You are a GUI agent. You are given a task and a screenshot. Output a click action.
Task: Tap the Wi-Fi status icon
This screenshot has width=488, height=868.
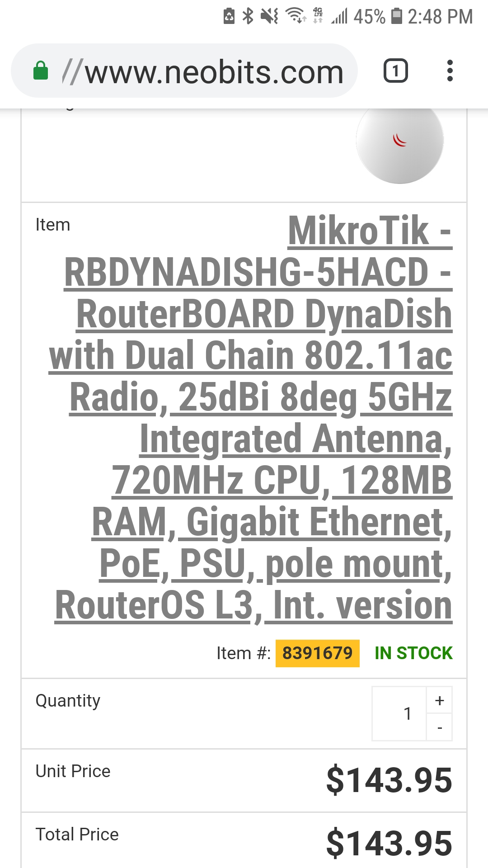(x=296, y=16)
